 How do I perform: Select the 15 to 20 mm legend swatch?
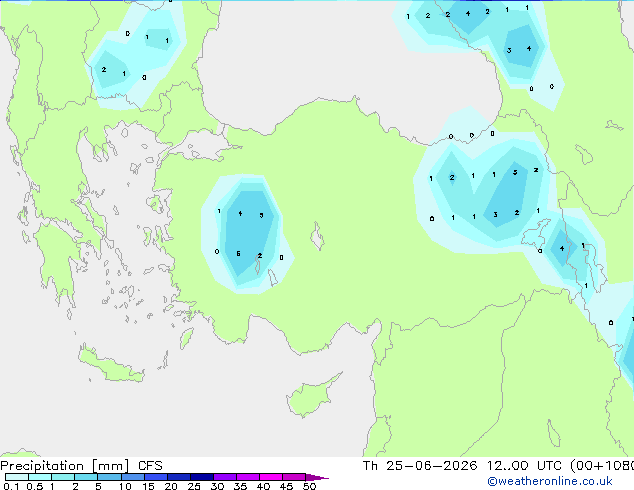pos(156,477)
